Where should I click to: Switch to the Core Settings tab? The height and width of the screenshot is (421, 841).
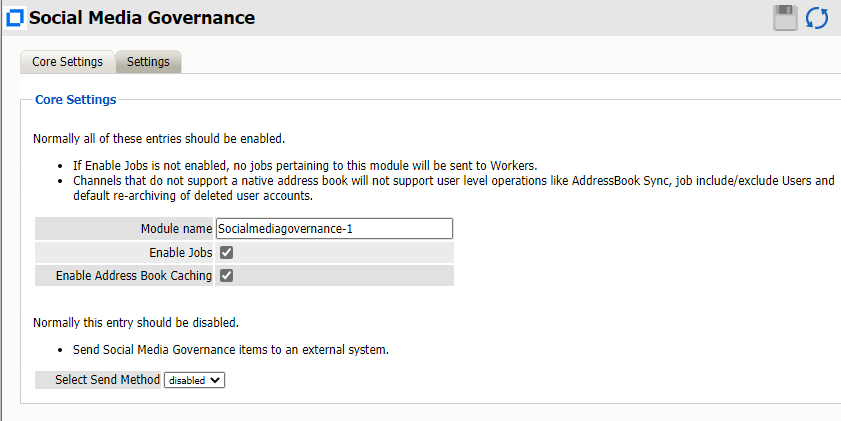[67, 62]
